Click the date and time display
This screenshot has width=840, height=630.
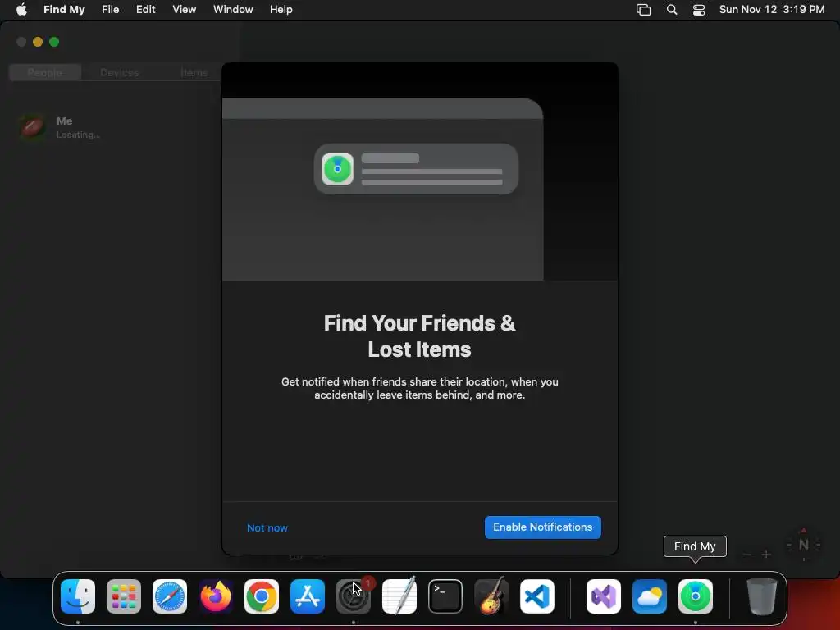pos(771,10)
